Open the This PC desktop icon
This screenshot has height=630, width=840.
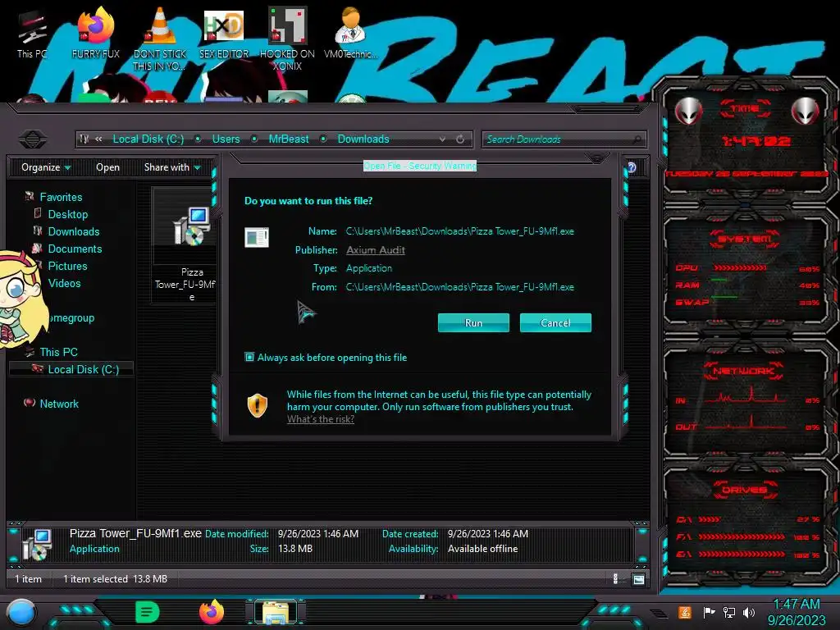point(32,34)
